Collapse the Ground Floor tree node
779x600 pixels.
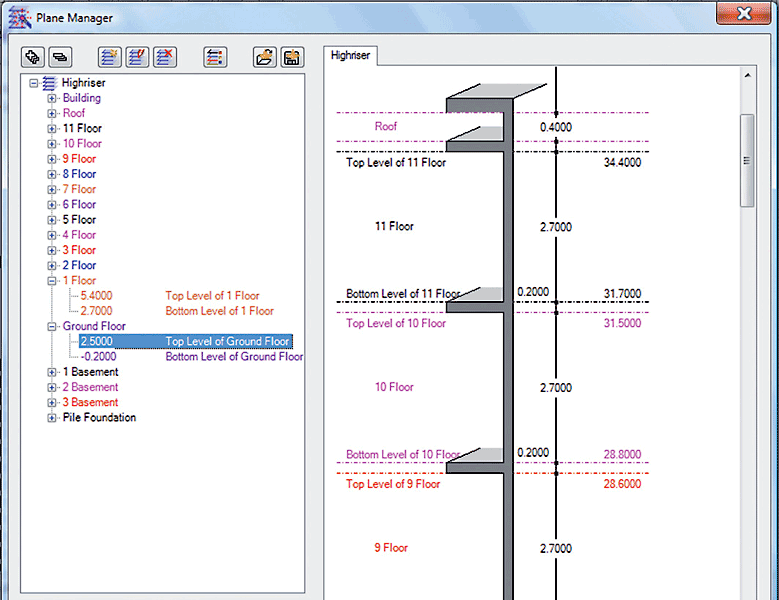pyautogui.click(x=52, y=326)
